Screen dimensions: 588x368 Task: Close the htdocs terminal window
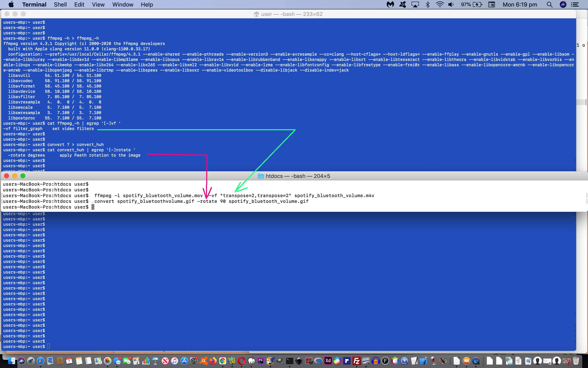[7, 176]
